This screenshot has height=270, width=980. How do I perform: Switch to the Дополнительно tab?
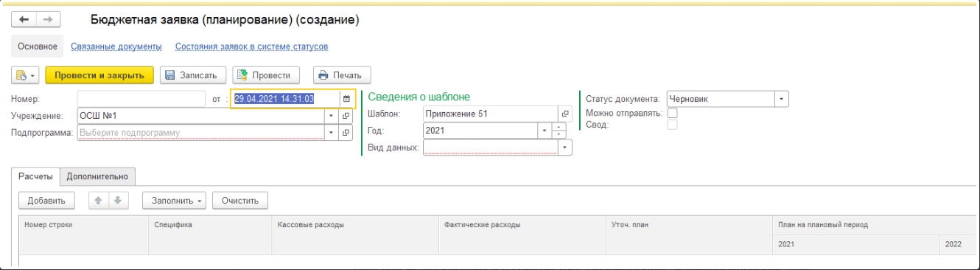click(x=97, y=176)
